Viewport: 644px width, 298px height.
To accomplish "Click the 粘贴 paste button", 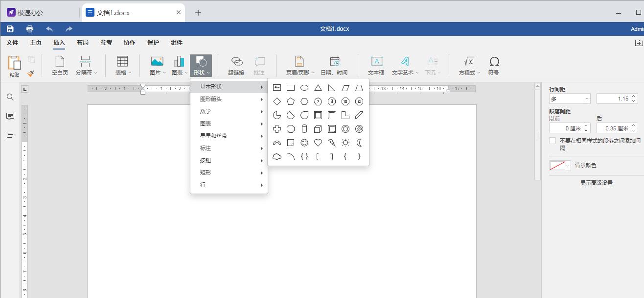I will point(14,64).
